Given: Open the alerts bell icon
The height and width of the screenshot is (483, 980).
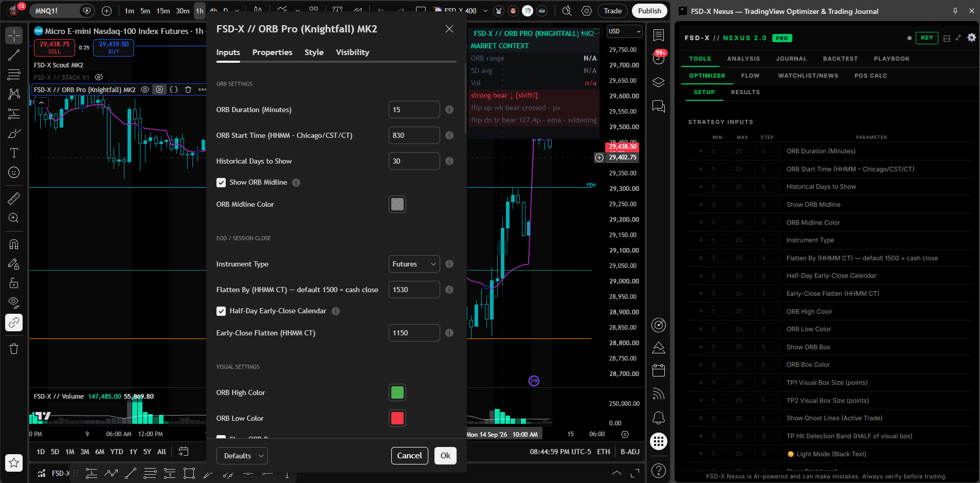Looking at the screenshot, I should click(x=659, y=418).
